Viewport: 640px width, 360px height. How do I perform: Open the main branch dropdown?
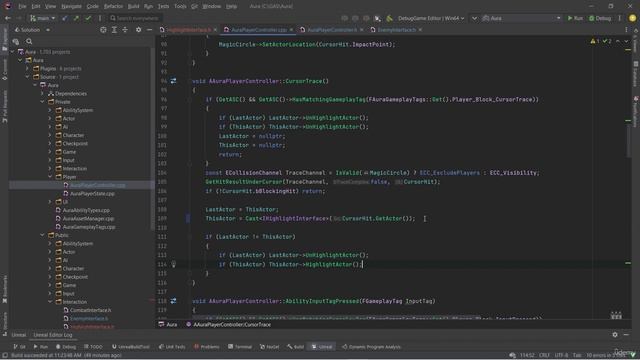click(42, 18)
